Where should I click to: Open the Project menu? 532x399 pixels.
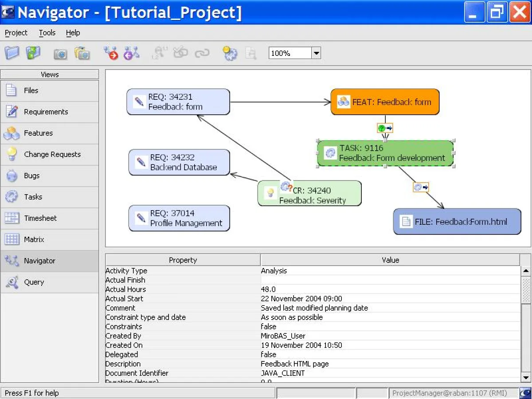(16, 33)
